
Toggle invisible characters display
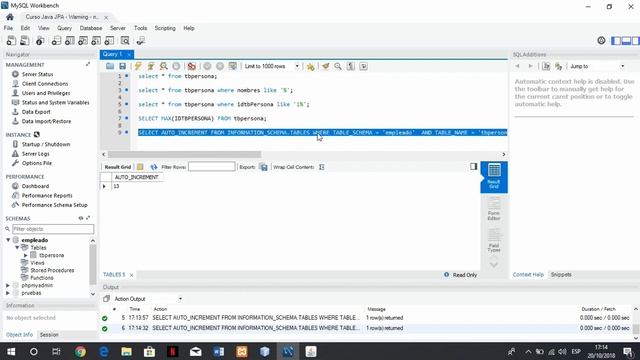pyautogui.click(x=351, y=66)
